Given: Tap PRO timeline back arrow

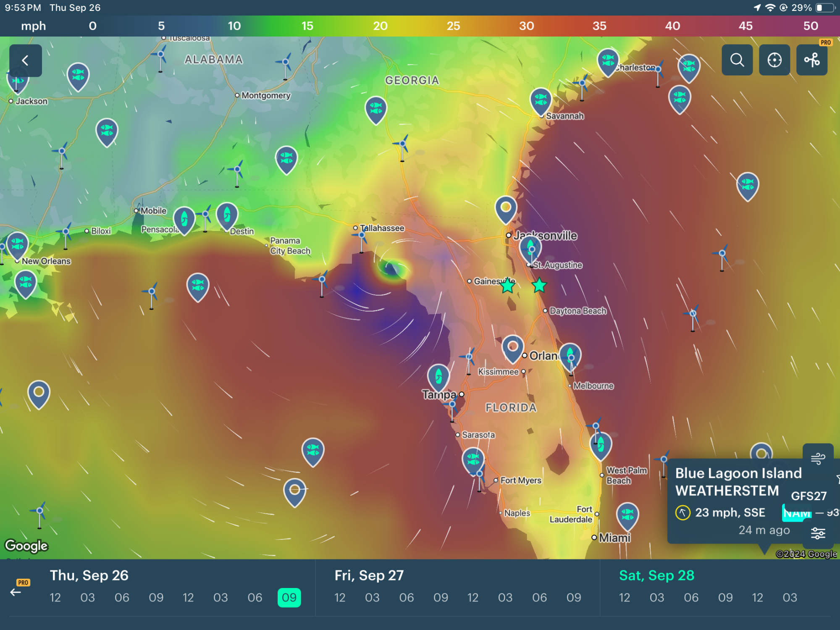Looking at the screenshot, I should (16, 593).
